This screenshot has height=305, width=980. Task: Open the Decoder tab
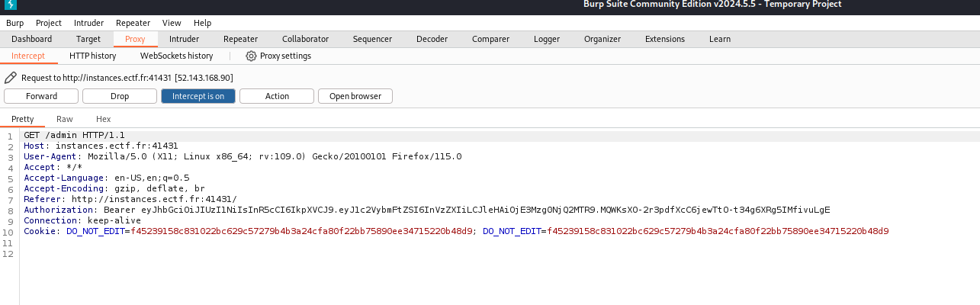pos(432,39)
